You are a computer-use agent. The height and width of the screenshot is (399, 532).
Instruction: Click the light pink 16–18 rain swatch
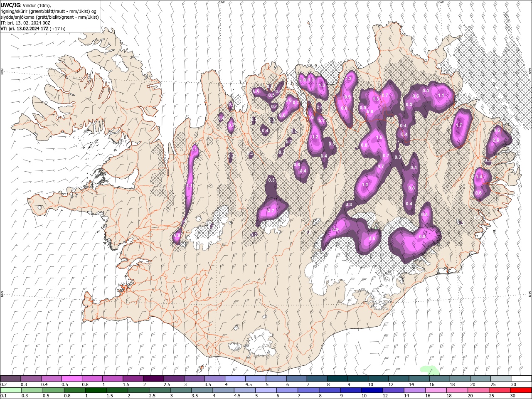click(436, 390)
